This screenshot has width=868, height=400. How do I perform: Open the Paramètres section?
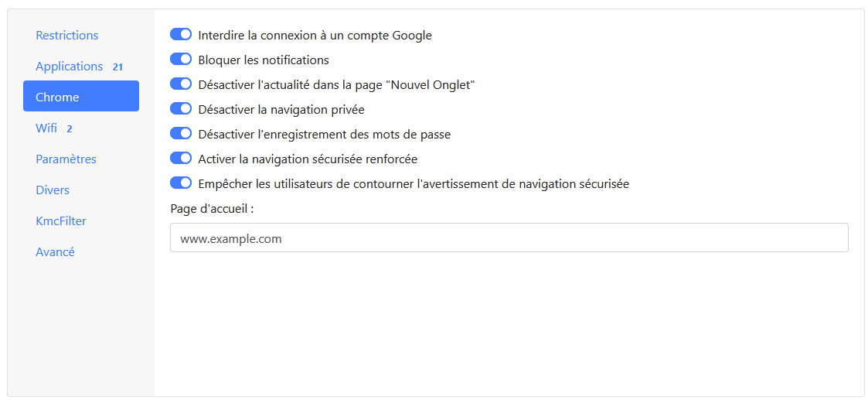(x=66, y=159)
